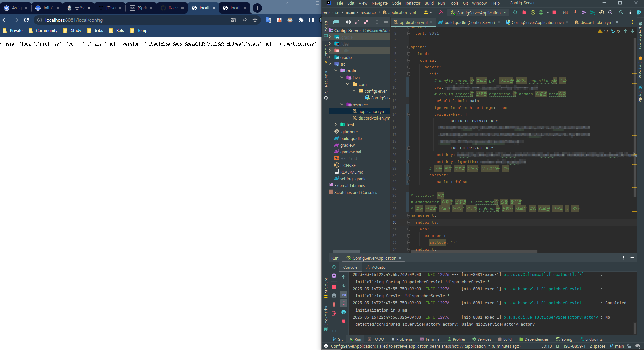
Task: Bookmark this page with star icon
Action: click(x=255, y=20)
